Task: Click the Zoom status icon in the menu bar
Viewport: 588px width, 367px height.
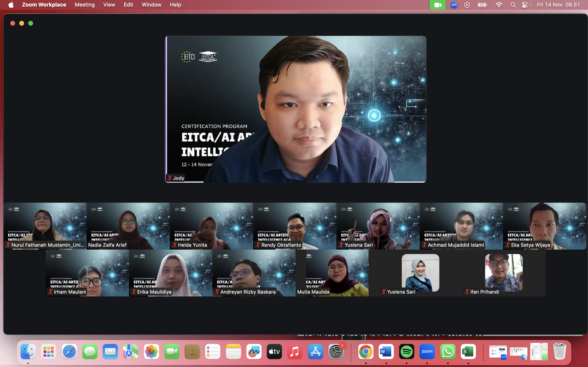Action: click(x=454, y=5)
